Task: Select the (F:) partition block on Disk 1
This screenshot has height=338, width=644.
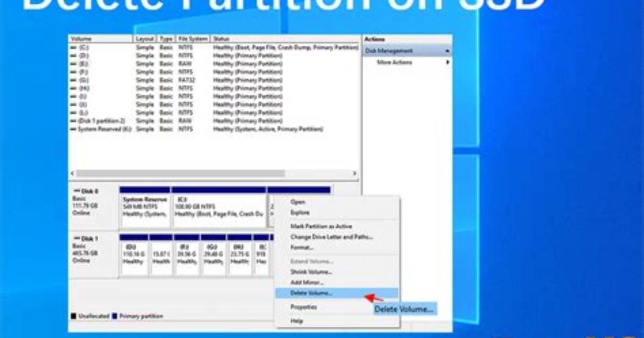Action: pyautogui.click(x=187, y=255)
